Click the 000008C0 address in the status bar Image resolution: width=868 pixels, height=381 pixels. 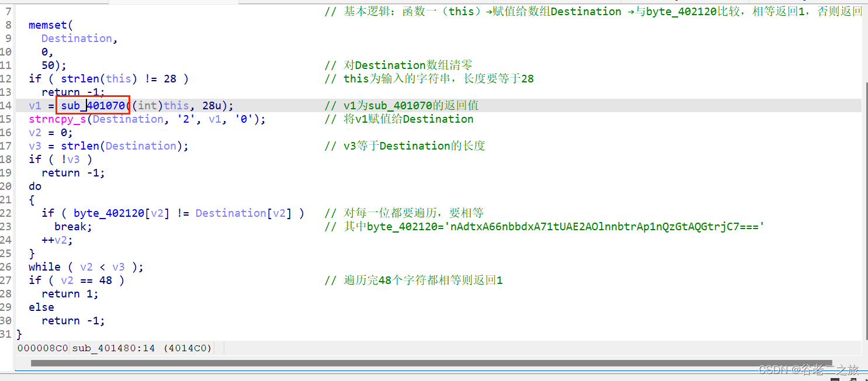pos(42,348)
